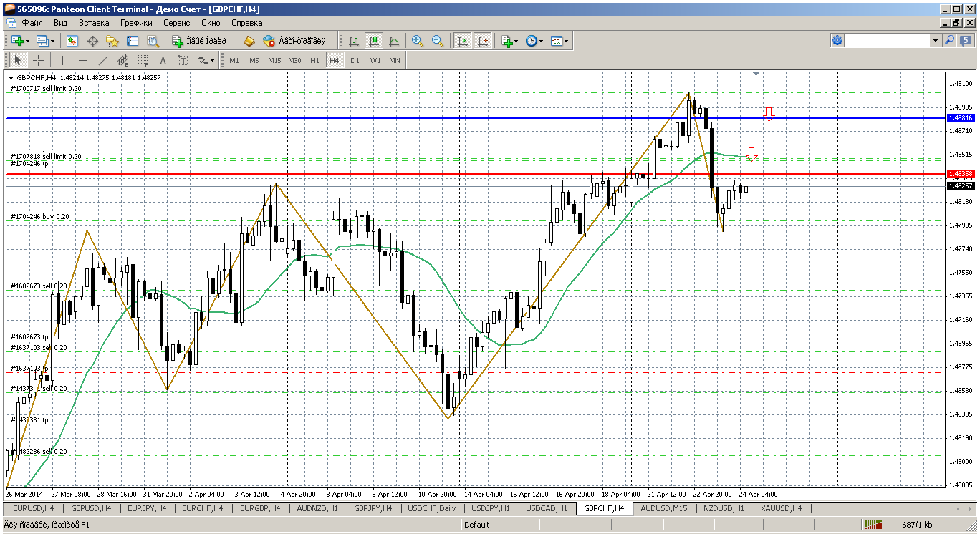Screen dimensions: 980x534
Task: Switch to the USDCHF,Daily chart tab
Action: click(431, 508)
